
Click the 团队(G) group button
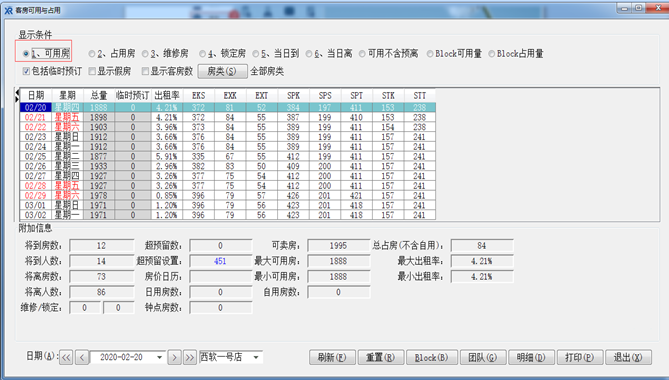click(x=483, y=357)
